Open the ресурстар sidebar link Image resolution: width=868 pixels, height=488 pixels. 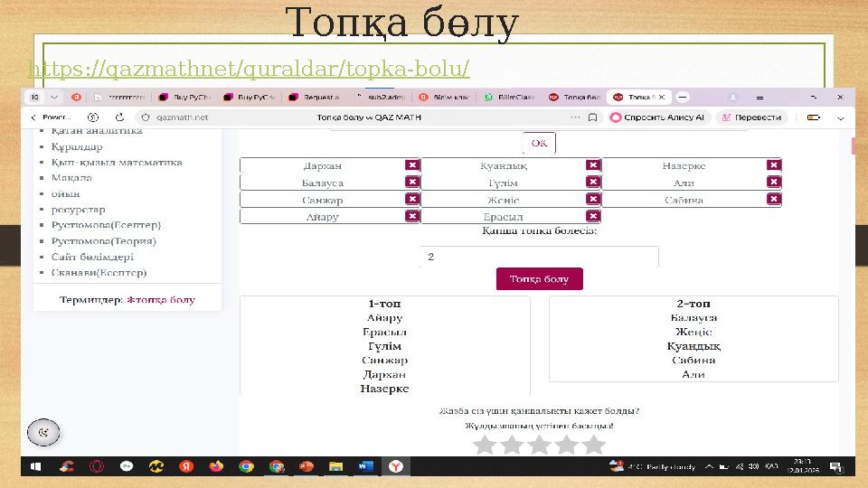(78, 209)
